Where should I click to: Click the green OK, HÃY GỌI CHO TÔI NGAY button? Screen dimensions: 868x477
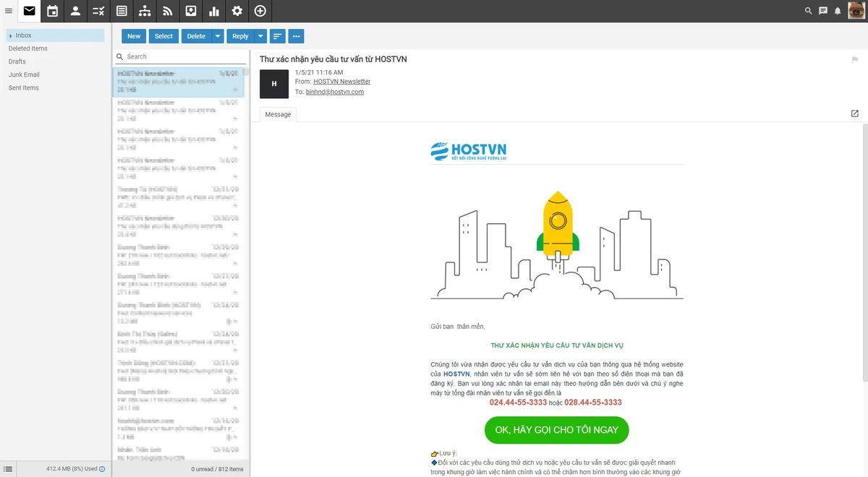[557, 429]
